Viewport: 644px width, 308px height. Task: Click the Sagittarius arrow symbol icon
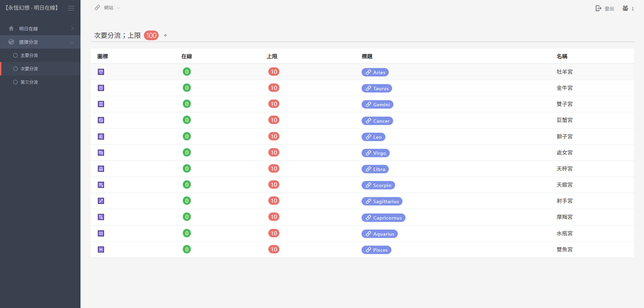(x=101, y=201)
